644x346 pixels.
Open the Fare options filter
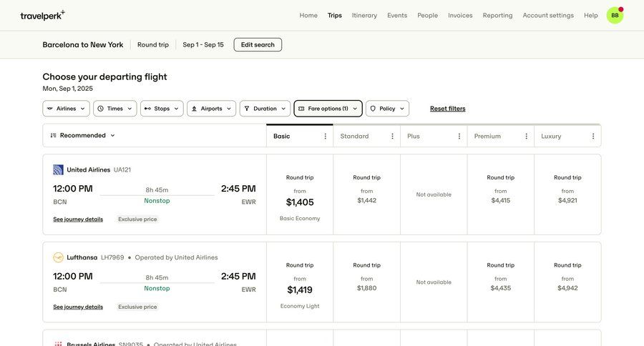click(x=328, y=109)
